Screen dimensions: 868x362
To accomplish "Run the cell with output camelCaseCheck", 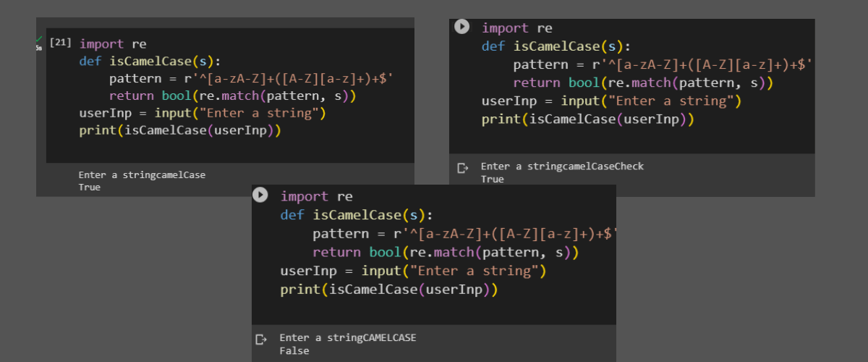I will click(x=461, y=27).
